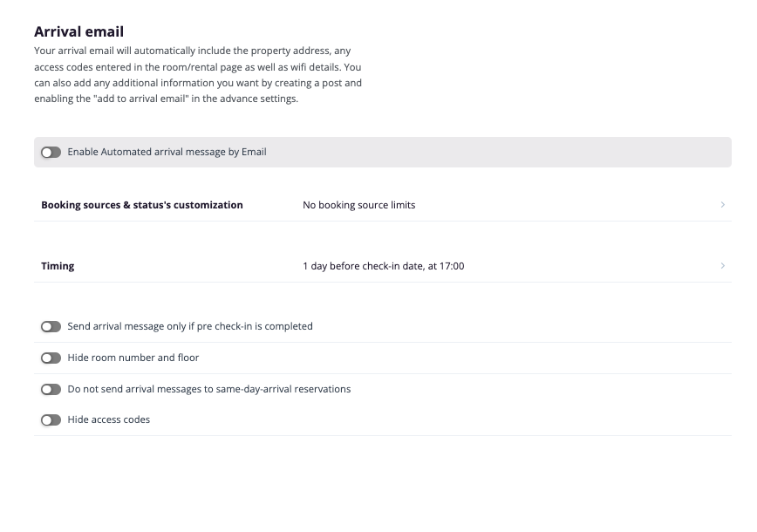Click pre check-in completed label text
The height and width of the screenshot is (532, 757).
(x=190, y=326)
